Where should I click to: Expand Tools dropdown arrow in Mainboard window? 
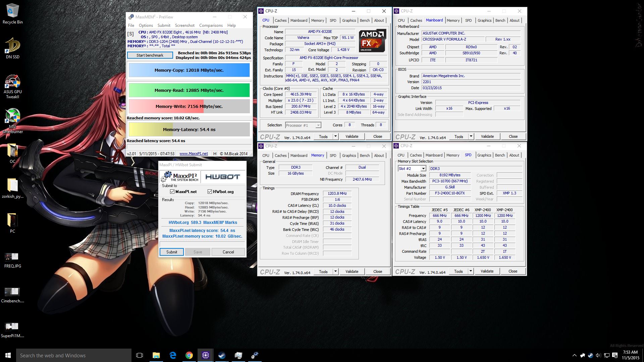click(471, 136)
